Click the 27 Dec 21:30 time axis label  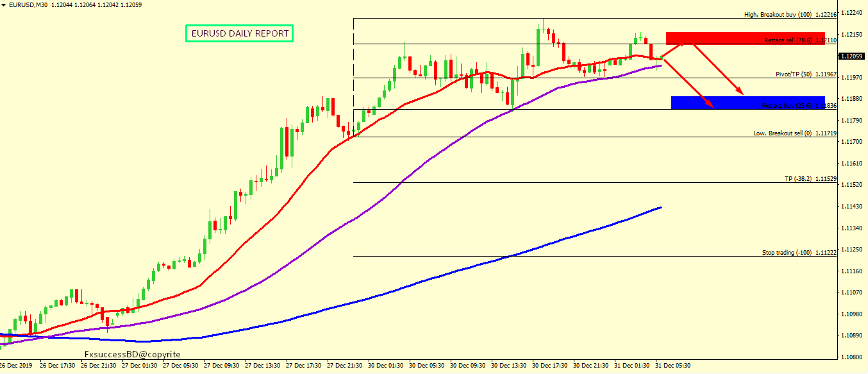click(x=344, y=366)
